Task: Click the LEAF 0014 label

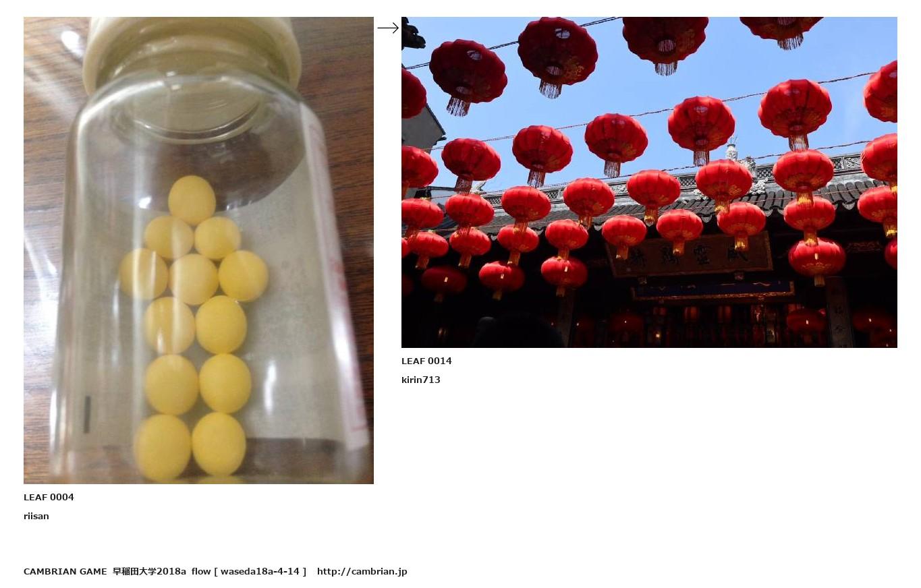Action: (x=426, y=361)
